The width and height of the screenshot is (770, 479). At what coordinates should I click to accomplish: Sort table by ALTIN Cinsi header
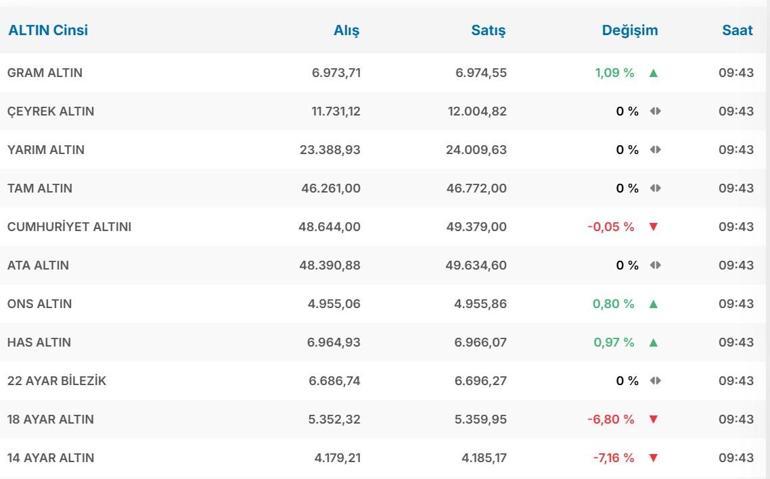[x=48, y=30]
